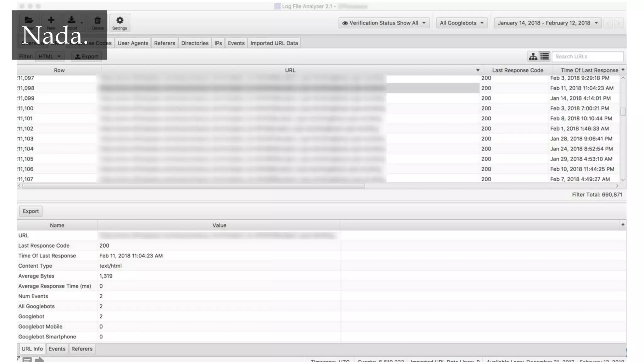Open the bottom Referers tab
The image size is (644, 362).
tap(82, 349)
